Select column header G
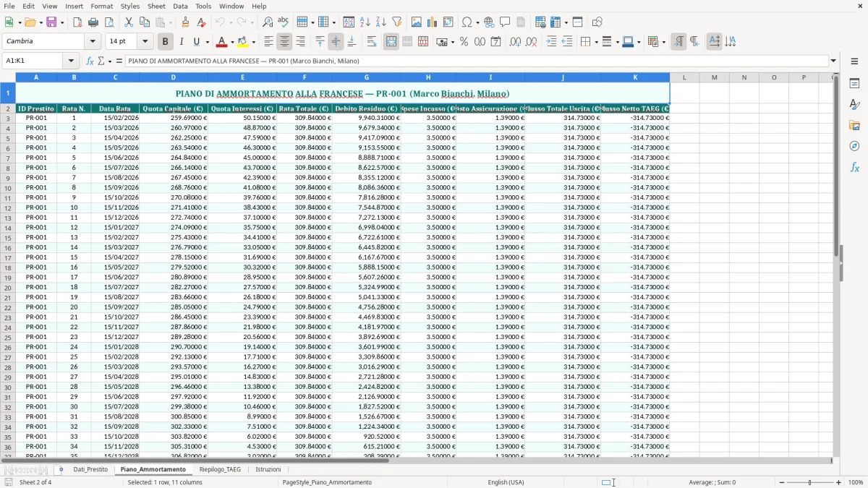 click(x=367, y=77)
